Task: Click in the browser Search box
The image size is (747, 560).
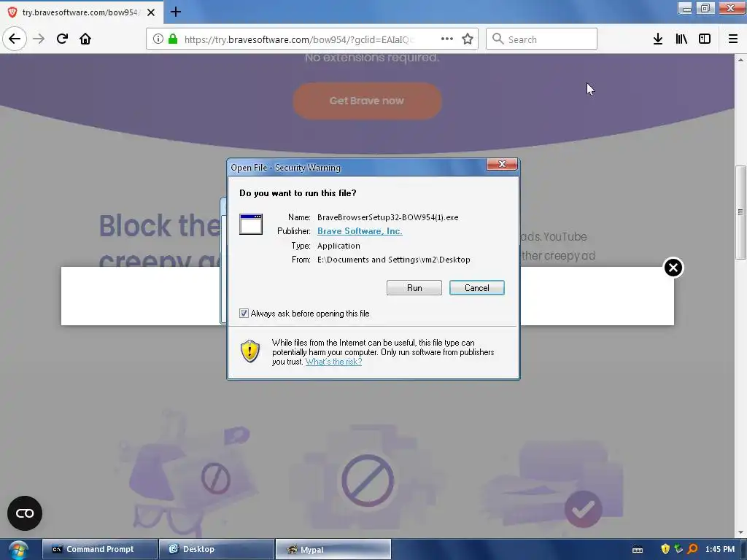Action: (x=542, y=39)
